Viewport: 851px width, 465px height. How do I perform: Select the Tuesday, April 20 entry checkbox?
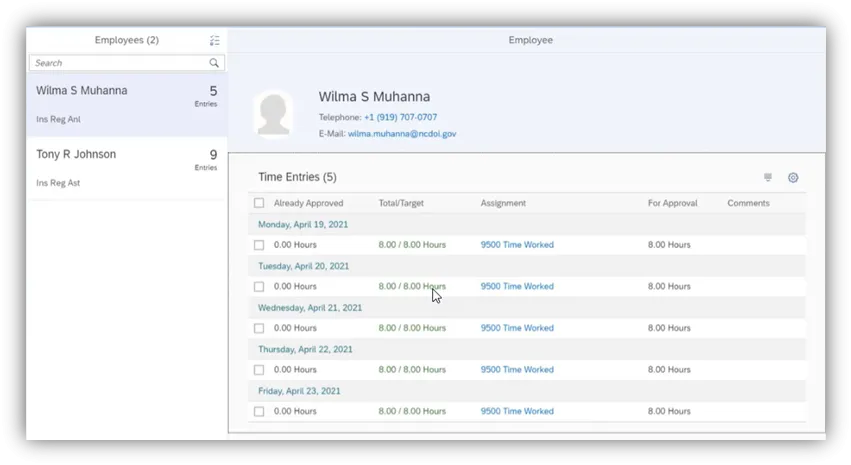pyautogui.click(x=259, y=287)
